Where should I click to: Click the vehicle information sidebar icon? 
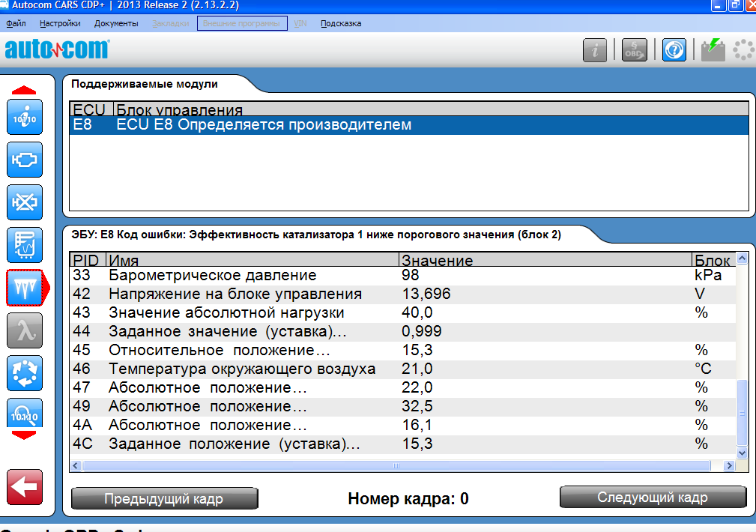24,117
